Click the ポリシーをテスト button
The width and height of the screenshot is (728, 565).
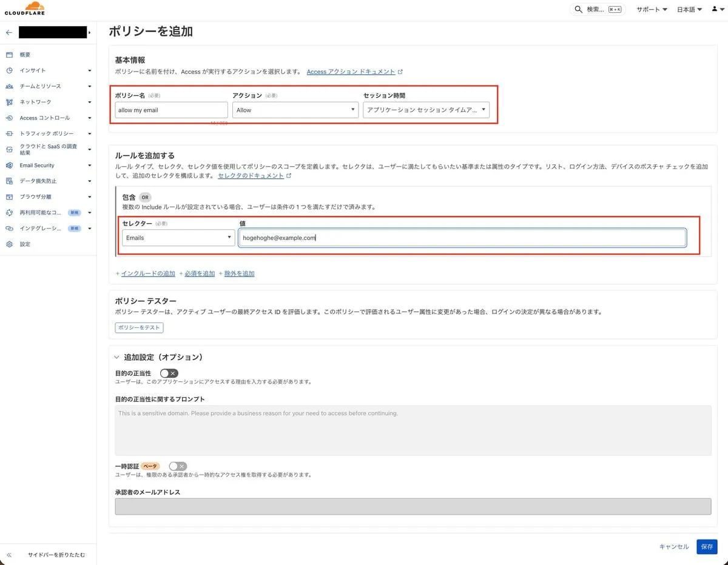(139, 327)
